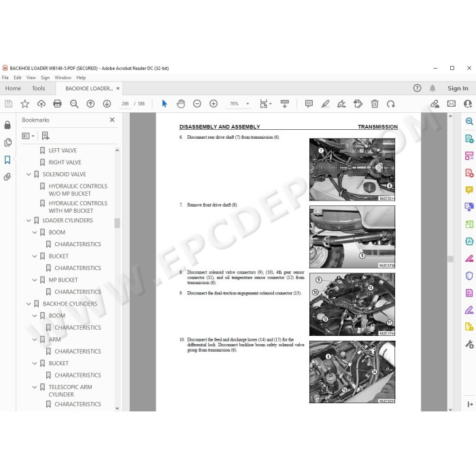Open the fit page options tool
The height and width of the screenshot is (476, 476).
[265, 104]
